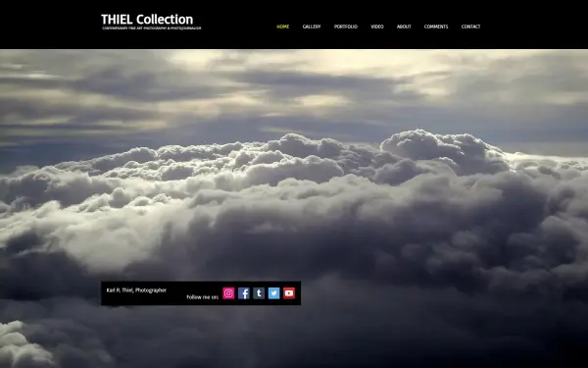Click the Karl R. Thiel, Photographer text
588x368 pixels.
point(136,290)
